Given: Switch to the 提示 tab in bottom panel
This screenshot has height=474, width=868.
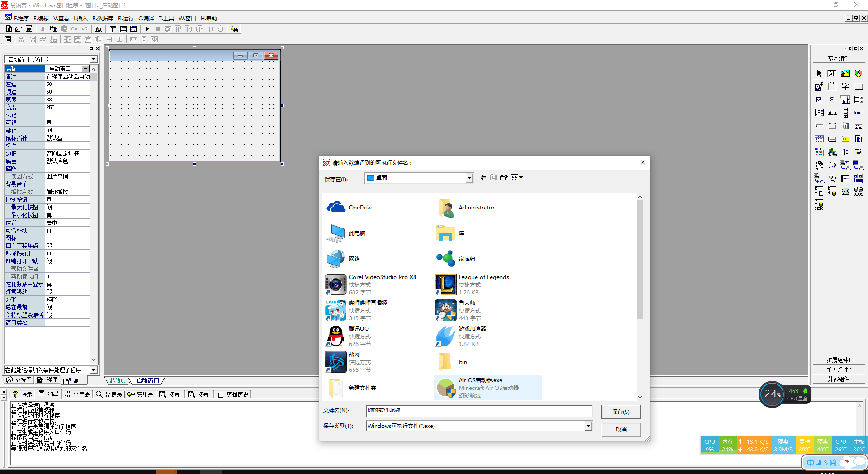Looking at the screenshot, I should [x=23, y=394].
